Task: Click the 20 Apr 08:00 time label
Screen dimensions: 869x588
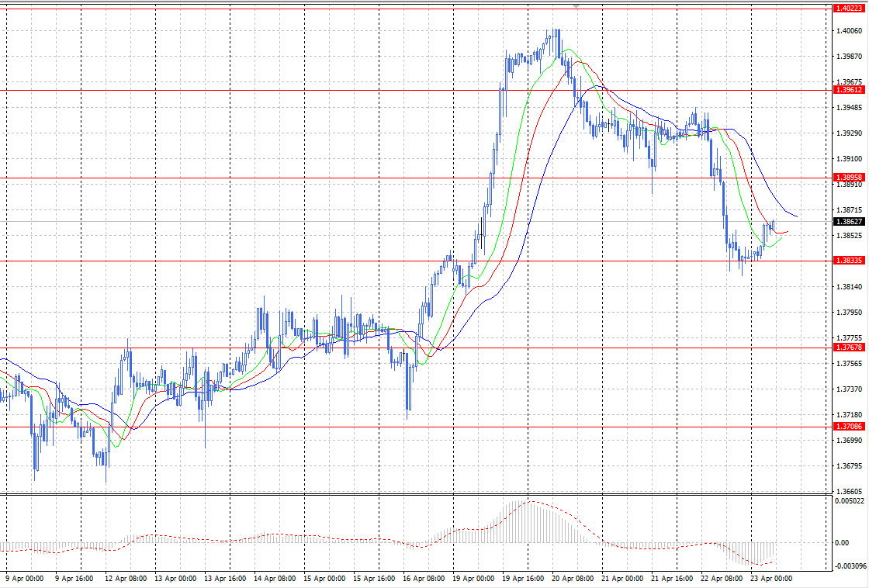Action: click(x=573, y=579)
